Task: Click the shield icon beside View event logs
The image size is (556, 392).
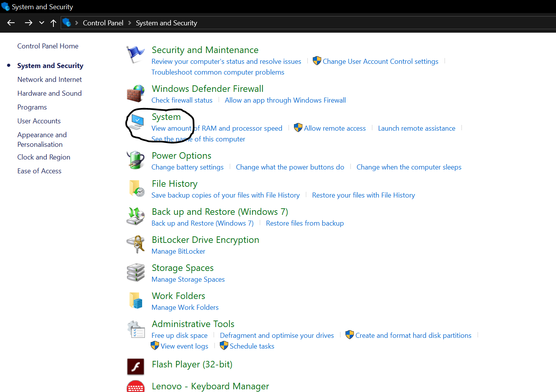Action: pyautogui.click(x=155, y=345)
